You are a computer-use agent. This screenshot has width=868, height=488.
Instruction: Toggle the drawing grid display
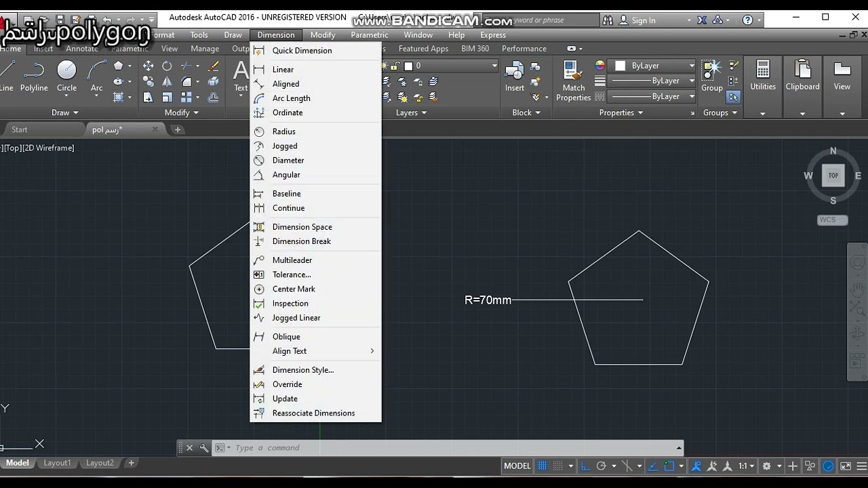point(542,466)
